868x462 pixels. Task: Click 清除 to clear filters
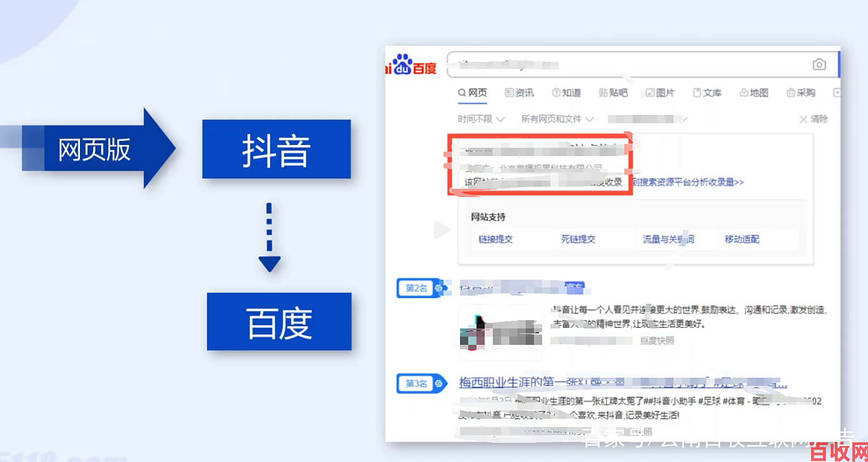point(814,119)
